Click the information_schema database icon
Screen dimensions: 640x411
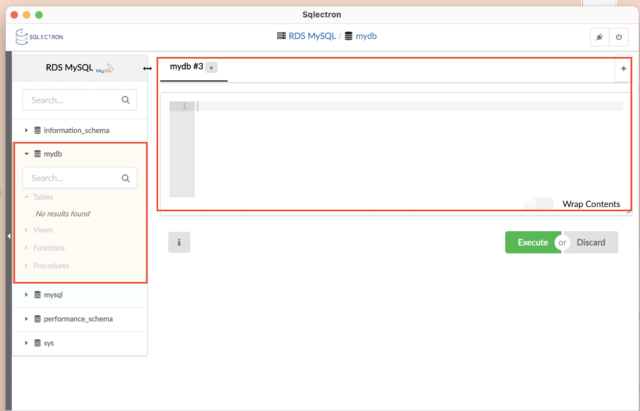click(38, 130)
